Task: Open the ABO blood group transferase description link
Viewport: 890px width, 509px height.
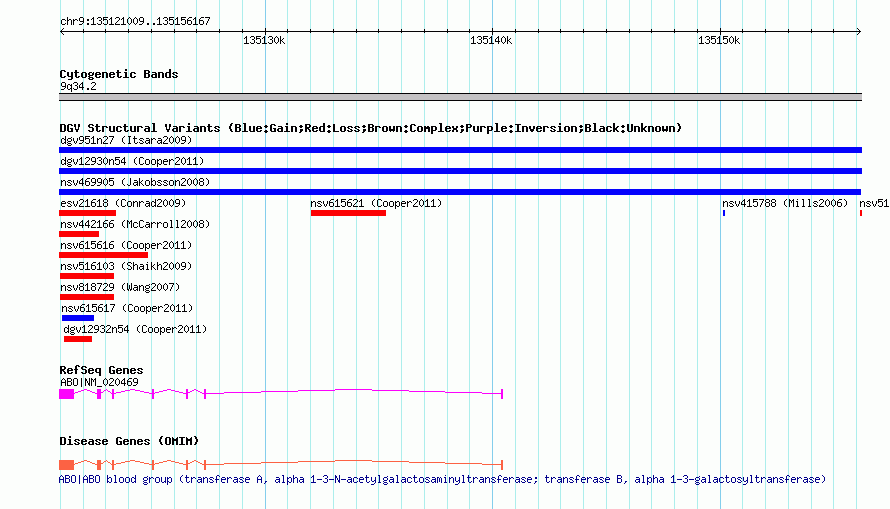Action: [x=442, y=479]
